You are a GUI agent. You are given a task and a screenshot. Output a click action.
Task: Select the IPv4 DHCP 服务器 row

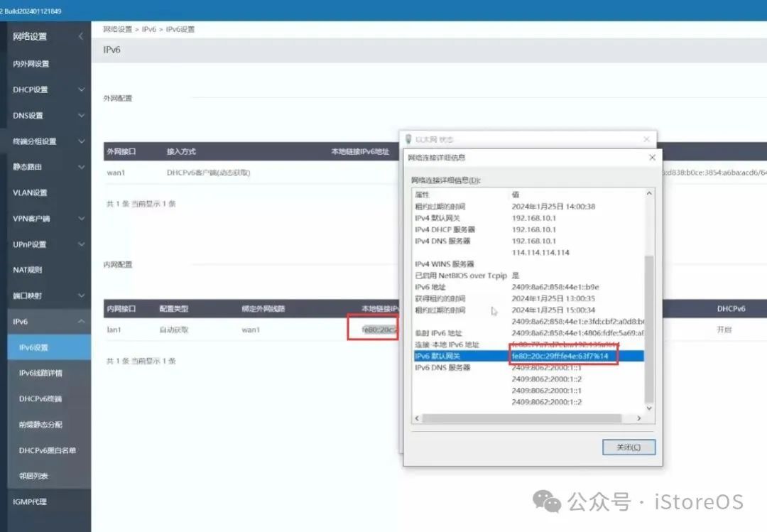pyautogui.click(x=529, y=229)
